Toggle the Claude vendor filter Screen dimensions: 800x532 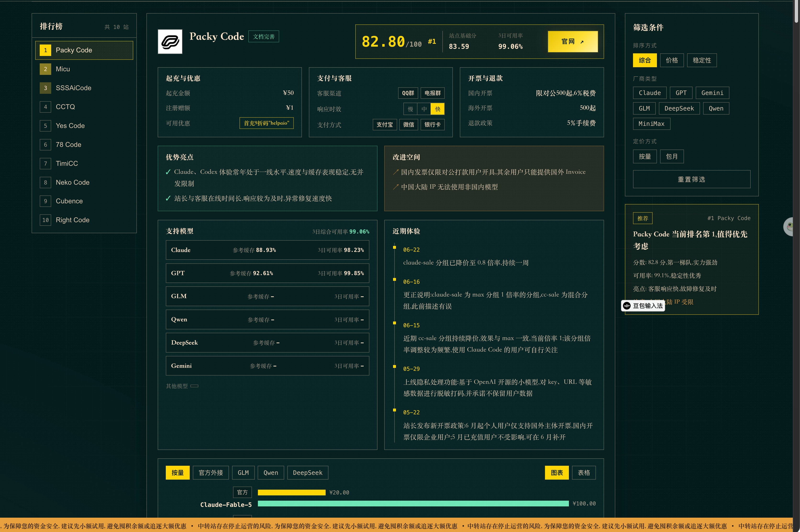(649, 93)
